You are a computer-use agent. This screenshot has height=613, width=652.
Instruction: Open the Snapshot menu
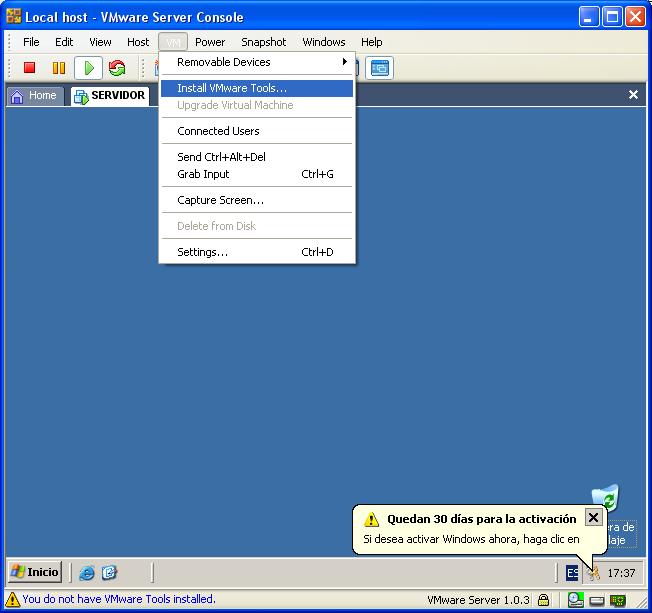coord(263,42)
